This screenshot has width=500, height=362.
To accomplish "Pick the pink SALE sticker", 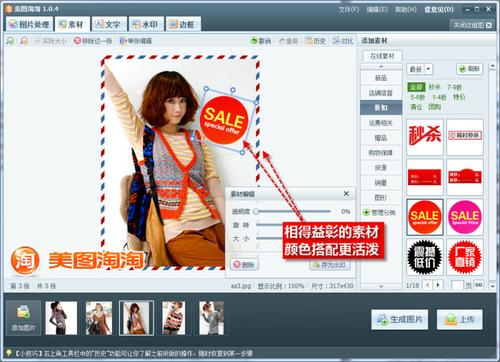I will tap(465, 217).
